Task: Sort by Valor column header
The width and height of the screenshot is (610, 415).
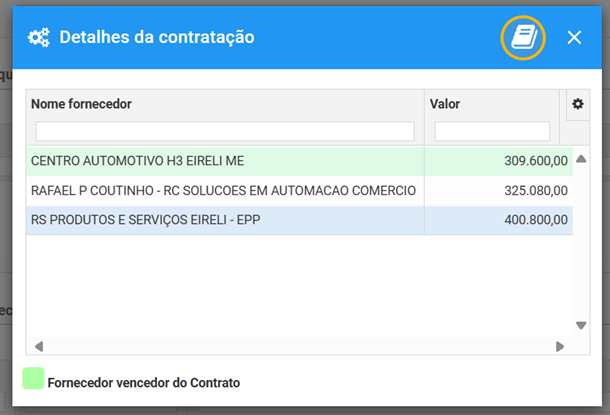Action: coord(445,104)
